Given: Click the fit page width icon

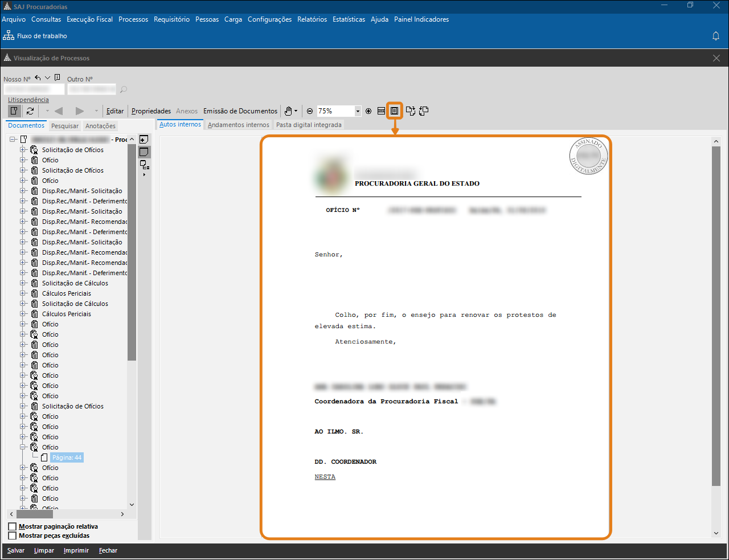Looking at the screenshot, I should (381, 111).
